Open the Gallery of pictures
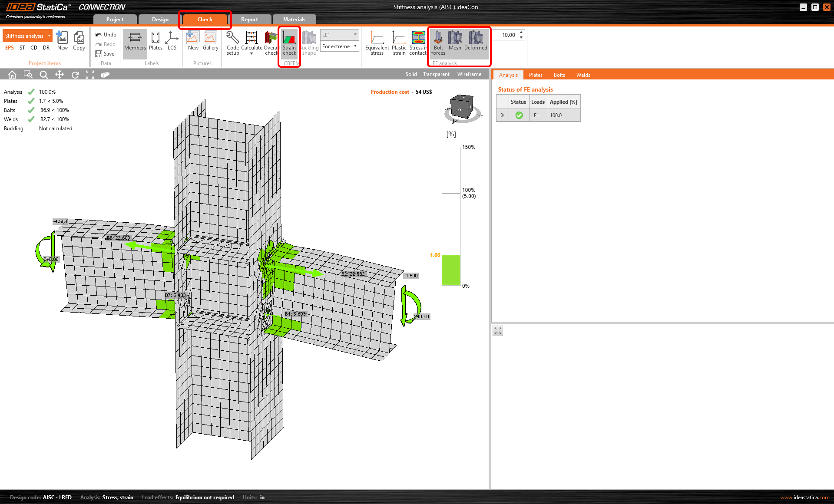 coord(210,42)
